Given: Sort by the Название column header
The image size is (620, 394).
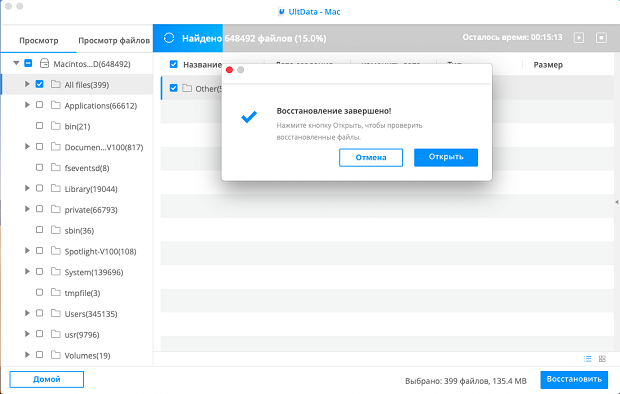Looking at the screenshot, I should (202, 65).
